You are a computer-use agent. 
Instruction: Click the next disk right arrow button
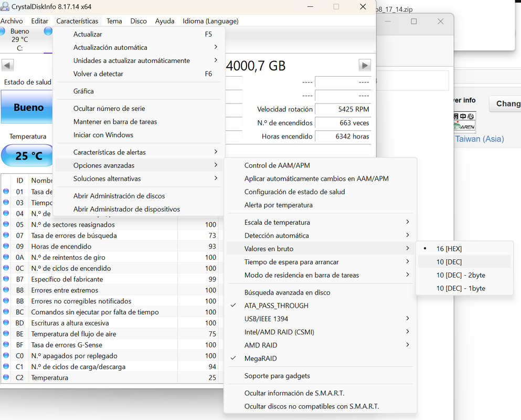click(365, 65)
